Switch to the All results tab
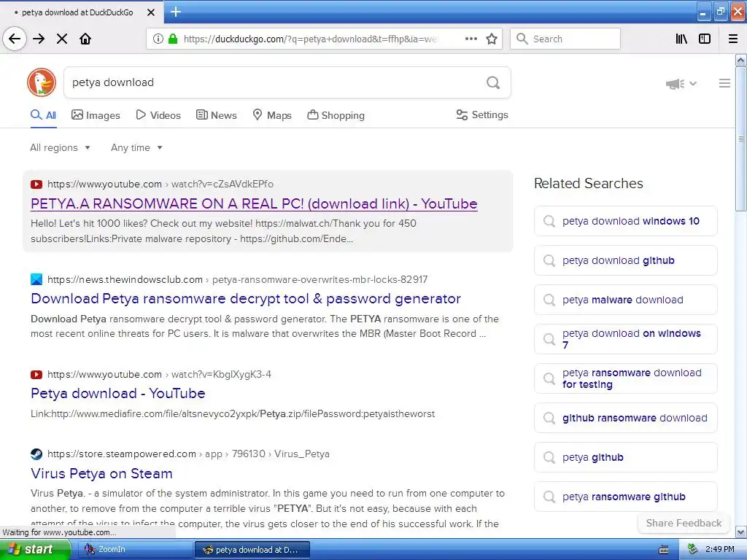Screen dimensions: 747x560 (x=43, y=115)
